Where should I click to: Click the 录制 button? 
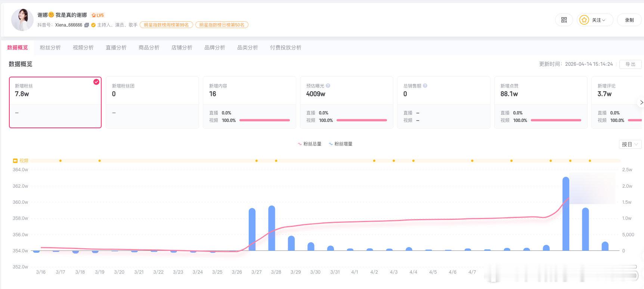click(629, 20)
